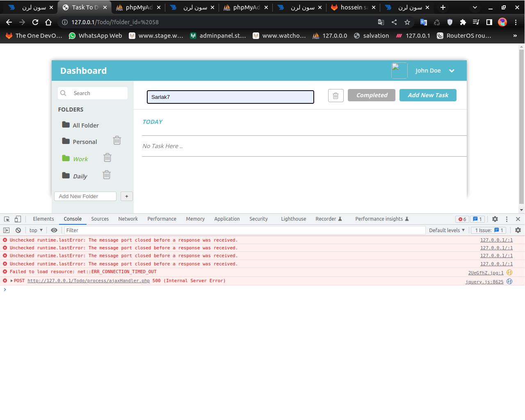Toggle the browser side panel icon

tap(489, 22)
